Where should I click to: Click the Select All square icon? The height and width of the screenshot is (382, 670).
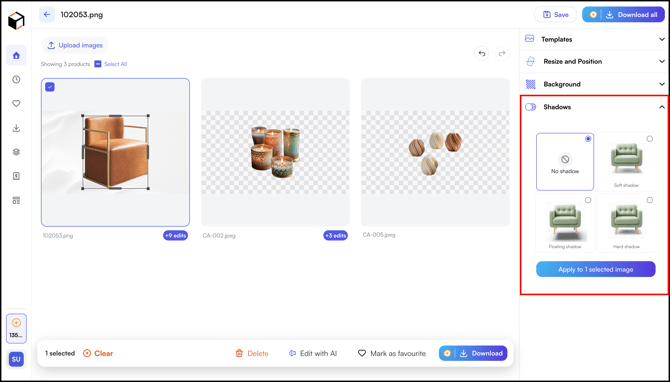pyautogui.click(x=98, y=64)
